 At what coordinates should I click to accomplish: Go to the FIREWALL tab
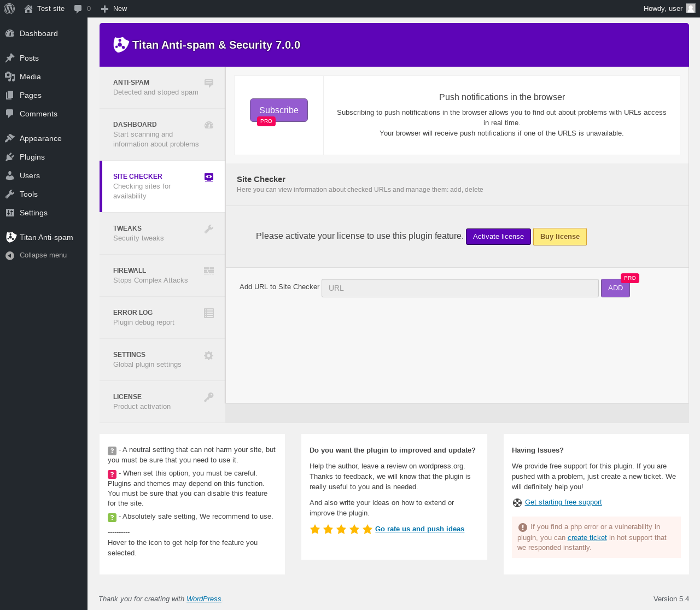[x=162, y=275]
